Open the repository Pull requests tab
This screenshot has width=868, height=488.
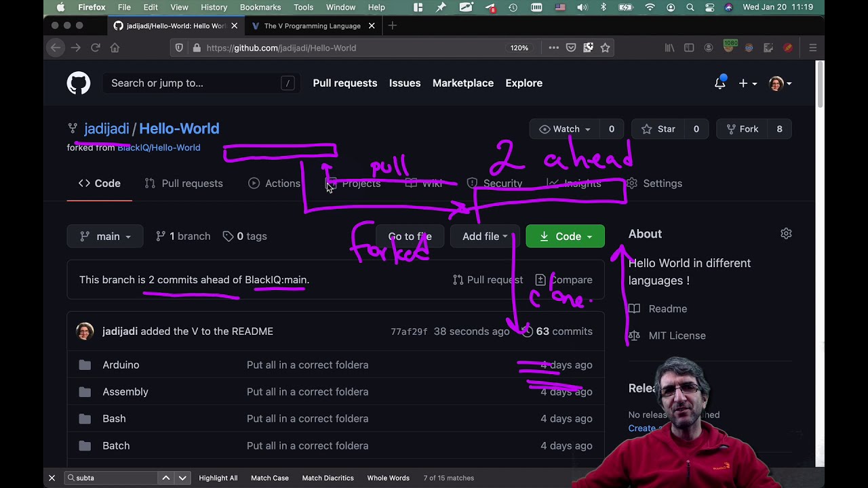pyautogui.click(x=184, y=183)
